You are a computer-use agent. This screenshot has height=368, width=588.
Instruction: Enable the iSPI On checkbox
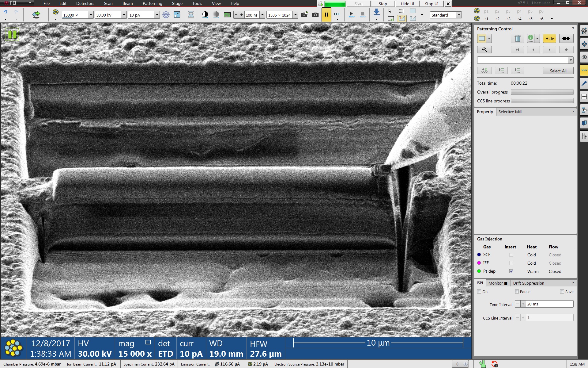(x=479, y=292)
